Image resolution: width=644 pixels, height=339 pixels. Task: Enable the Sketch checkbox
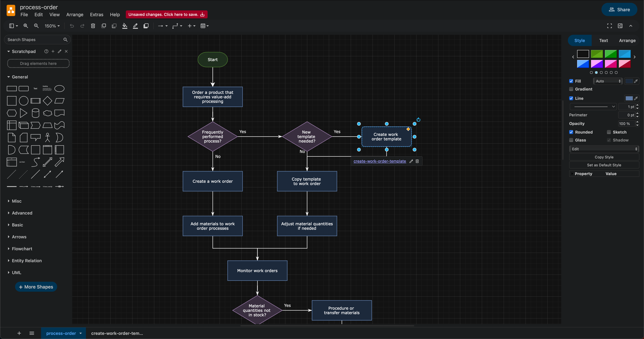pos(609,132)
